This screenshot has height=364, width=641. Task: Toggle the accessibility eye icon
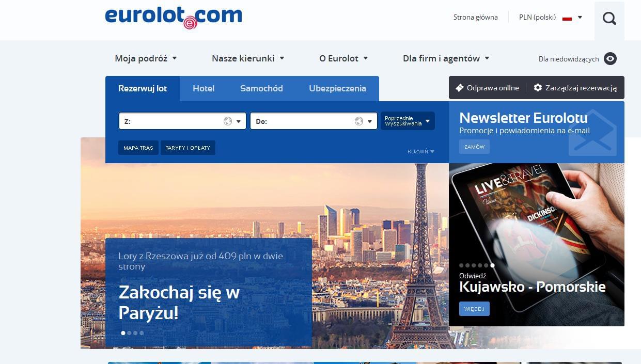(610, 59)
